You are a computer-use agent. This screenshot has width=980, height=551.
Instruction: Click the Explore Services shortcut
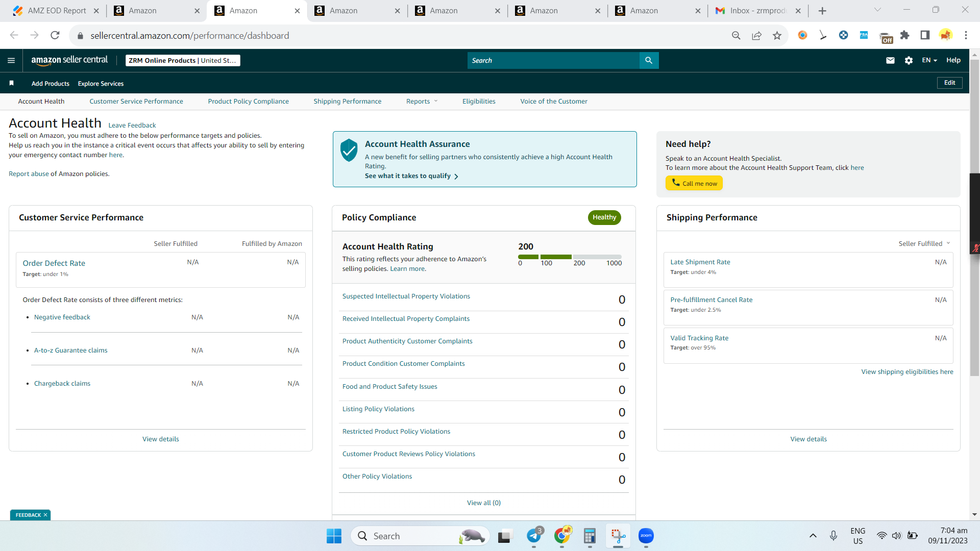[x=101, y=83]
